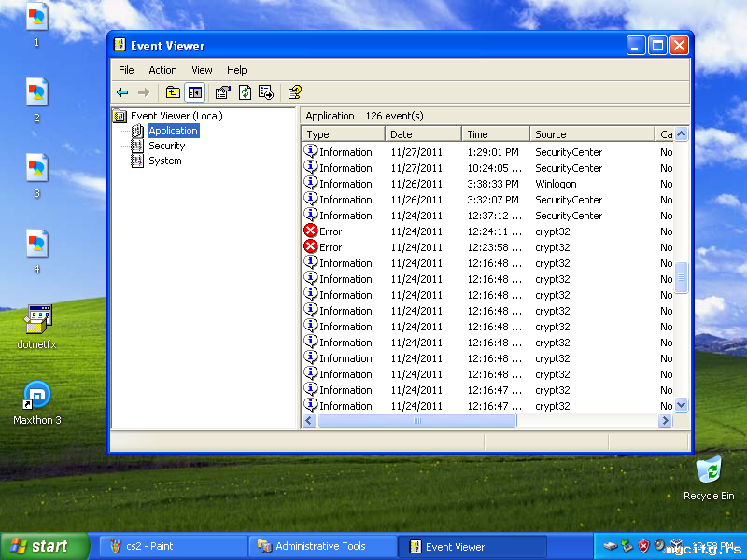
Task: Click the Help toolbar icon
Action: pos(294,92)
